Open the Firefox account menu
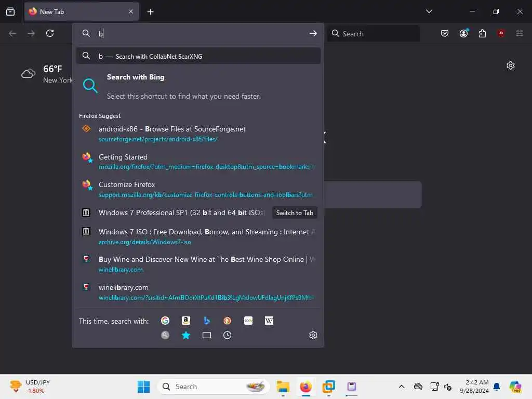 [x=463, y=33]
